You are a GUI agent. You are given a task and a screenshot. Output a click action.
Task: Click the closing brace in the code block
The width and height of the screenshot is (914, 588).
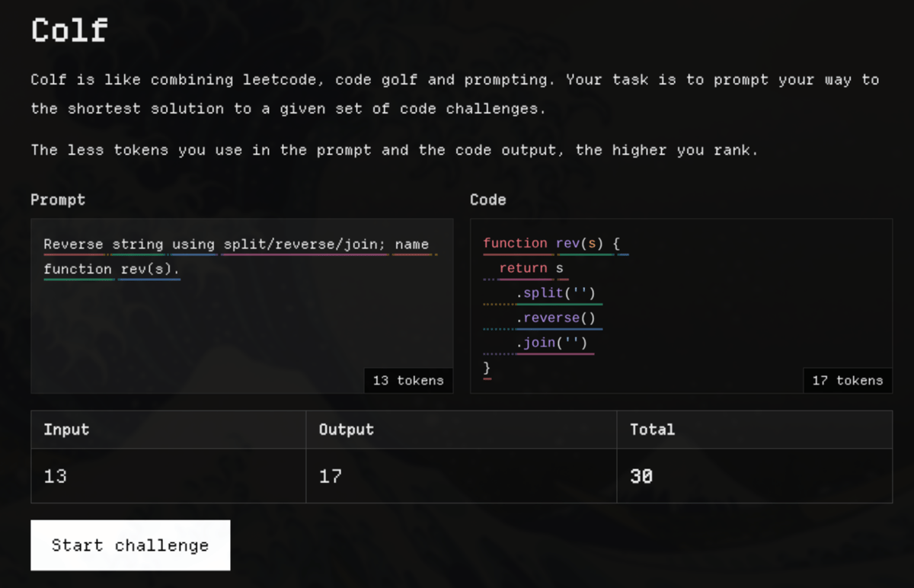pos(487,368)
